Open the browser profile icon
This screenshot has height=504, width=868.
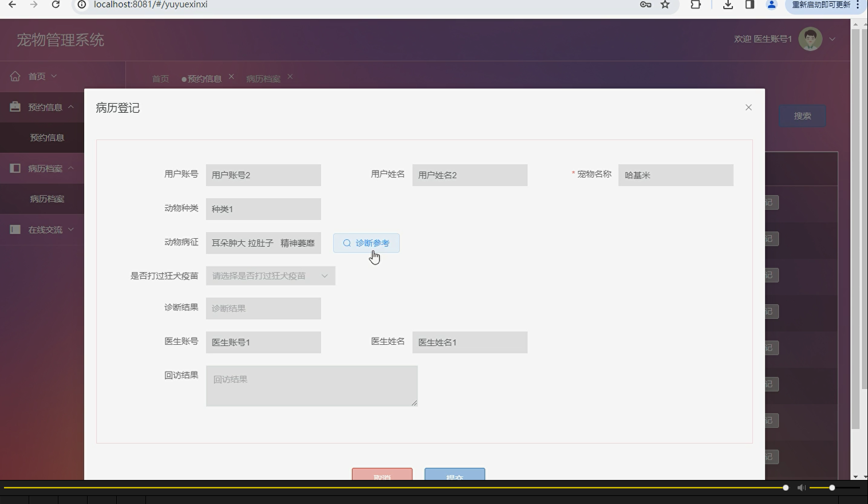pyautogui.click(x=771, y=5)
